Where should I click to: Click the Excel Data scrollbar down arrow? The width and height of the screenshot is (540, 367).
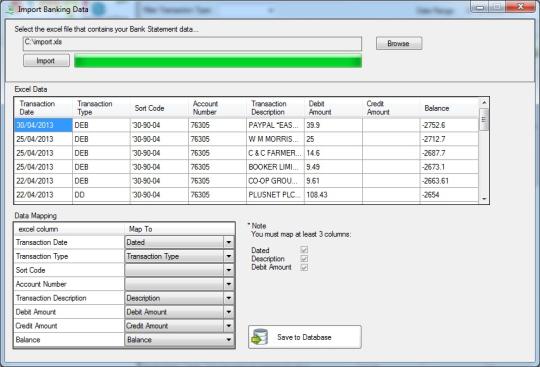pos(484,199)
